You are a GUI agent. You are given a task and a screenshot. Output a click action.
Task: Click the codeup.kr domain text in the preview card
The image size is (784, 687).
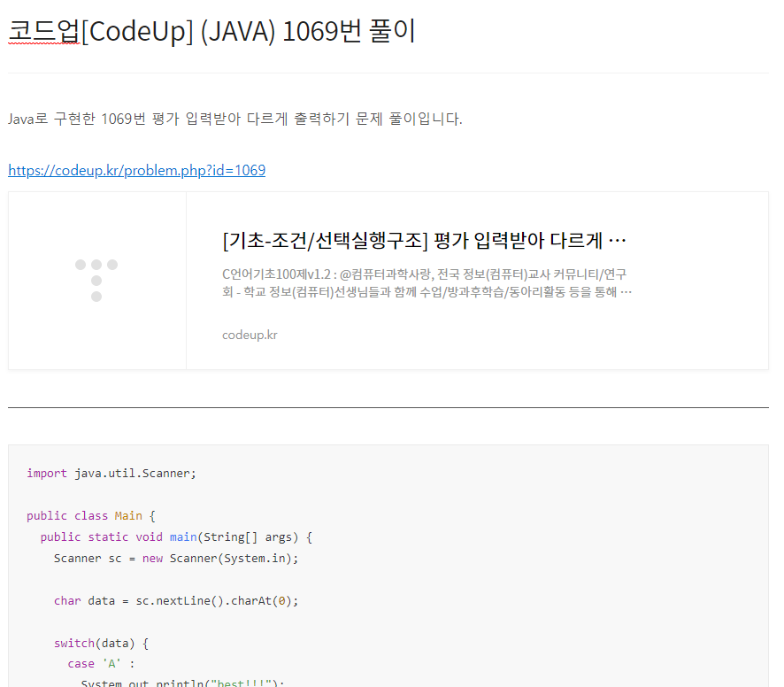[x=250, y=335]
